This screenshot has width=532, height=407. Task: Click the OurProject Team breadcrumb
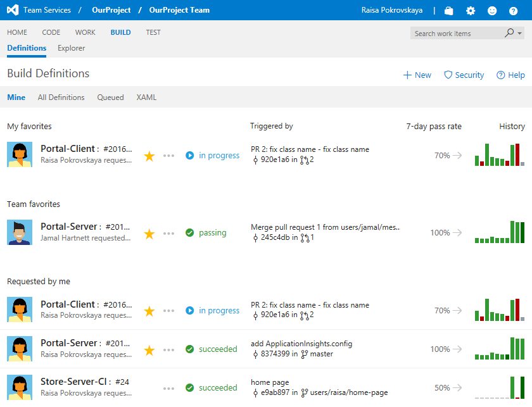pyautogui.click(x=179, y=10)
